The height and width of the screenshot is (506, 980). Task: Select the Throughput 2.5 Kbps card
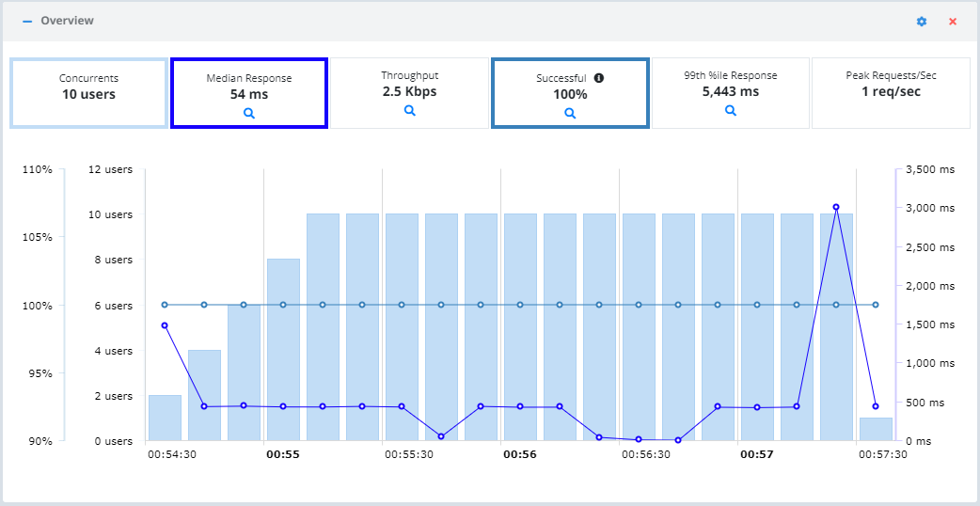(x=409, y=93)
